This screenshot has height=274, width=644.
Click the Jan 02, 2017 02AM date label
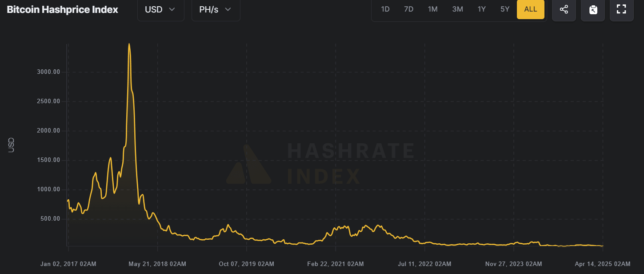click(68, 264)
